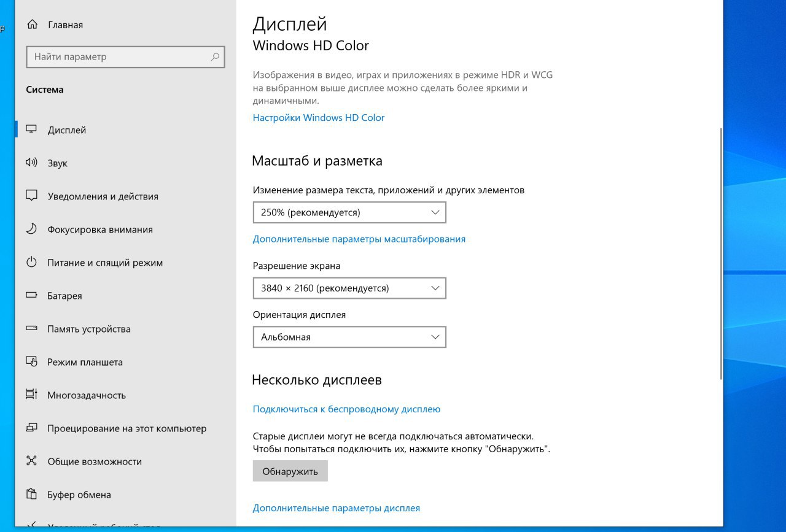Open Фокусировка внимания settings

[x=125, y=229]
